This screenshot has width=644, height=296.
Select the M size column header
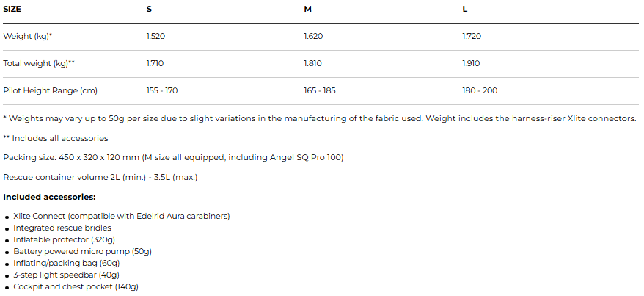pos(307,9)
